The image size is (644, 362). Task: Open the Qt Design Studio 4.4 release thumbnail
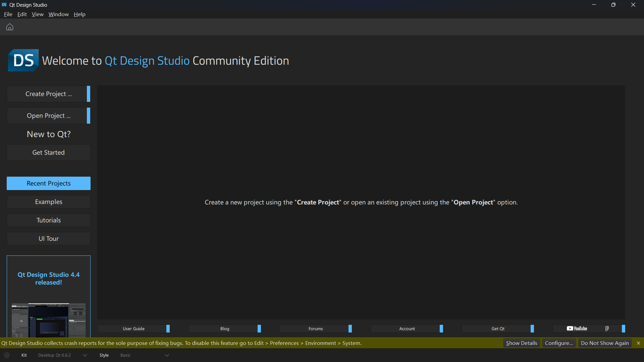click(49, 319)
